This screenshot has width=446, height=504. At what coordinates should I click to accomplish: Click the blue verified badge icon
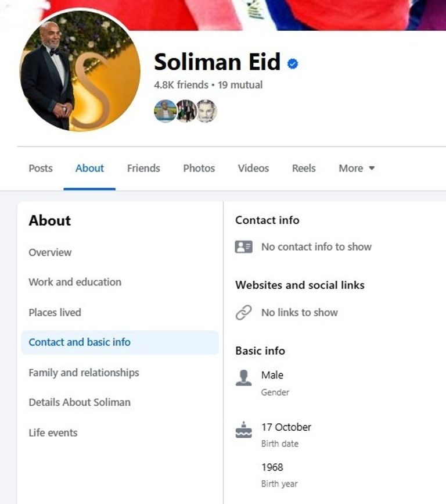tap(293, 64)
